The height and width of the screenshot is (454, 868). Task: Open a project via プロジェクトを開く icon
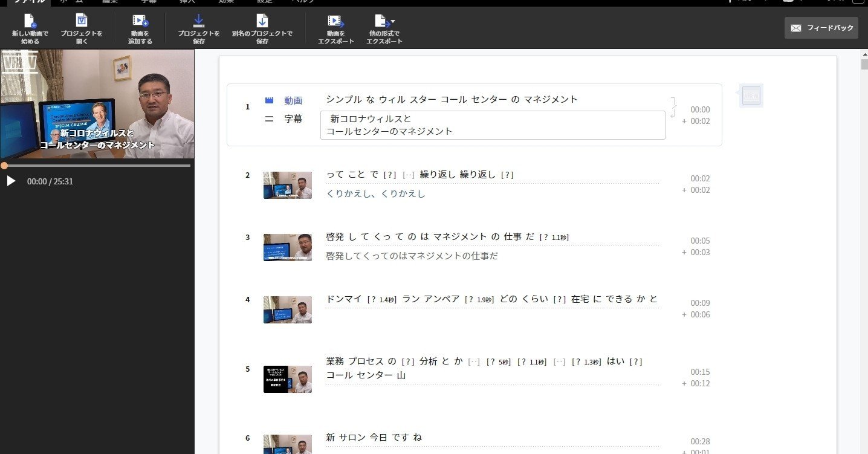(x=82, y=24)
